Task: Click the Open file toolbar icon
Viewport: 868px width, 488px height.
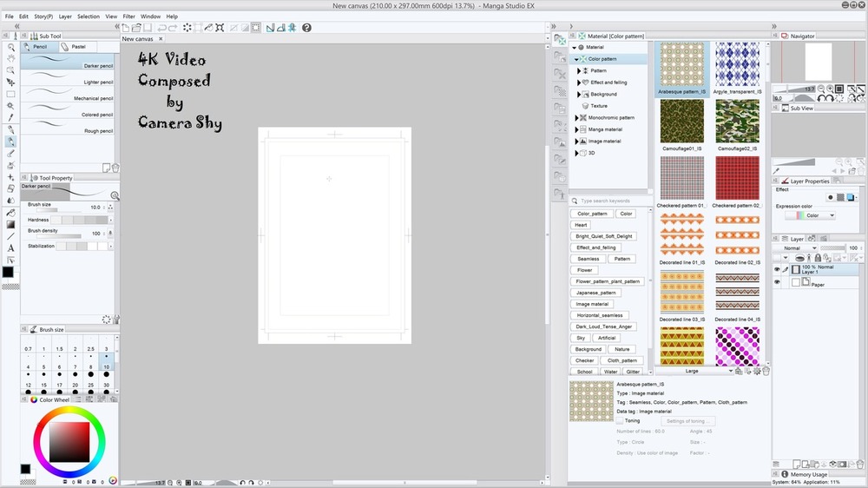Action: point(136,28)
